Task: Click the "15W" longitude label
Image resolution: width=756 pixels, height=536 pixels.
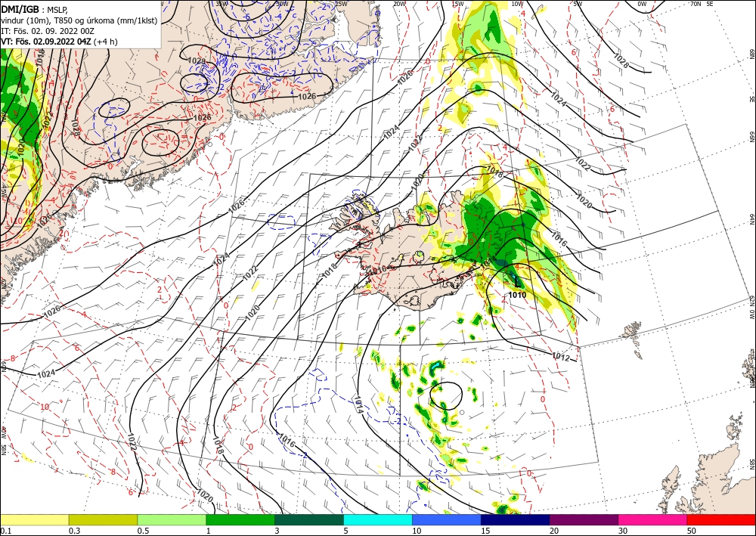Action: (x=458, y=4)
